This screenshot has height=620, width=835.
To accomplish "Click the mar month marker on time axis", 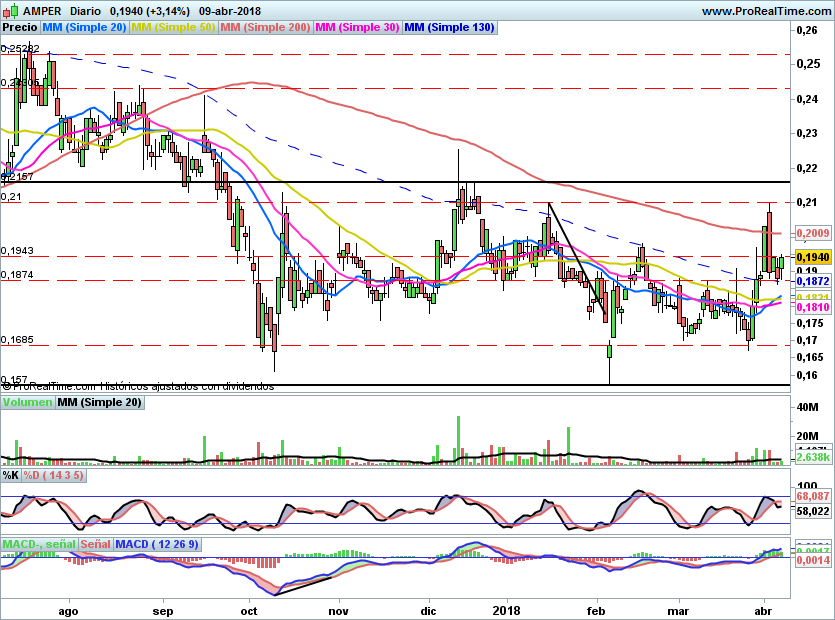I will (678, 611).
